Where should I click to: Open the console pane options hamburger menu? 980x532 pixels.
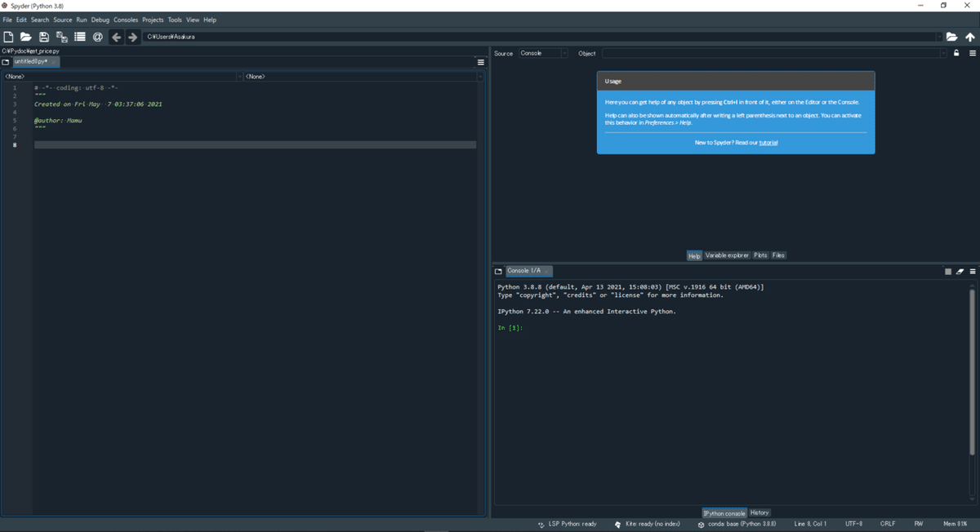[973, 271]
